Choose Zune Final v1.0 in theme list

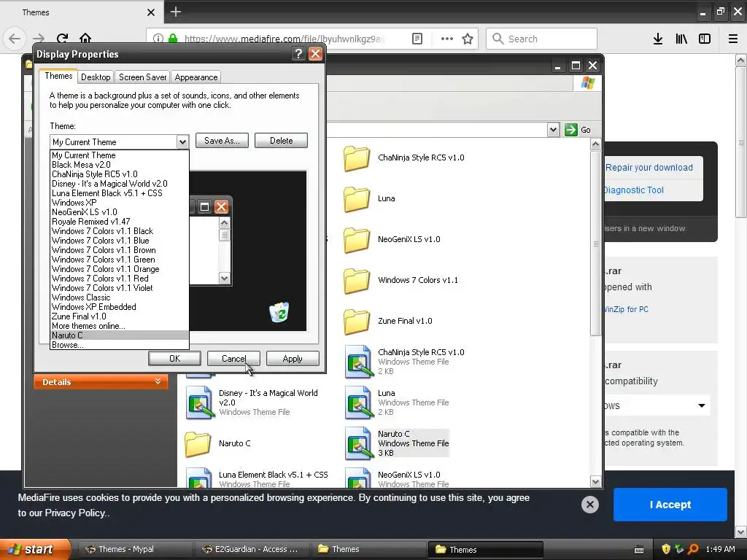tap(119, 316)
